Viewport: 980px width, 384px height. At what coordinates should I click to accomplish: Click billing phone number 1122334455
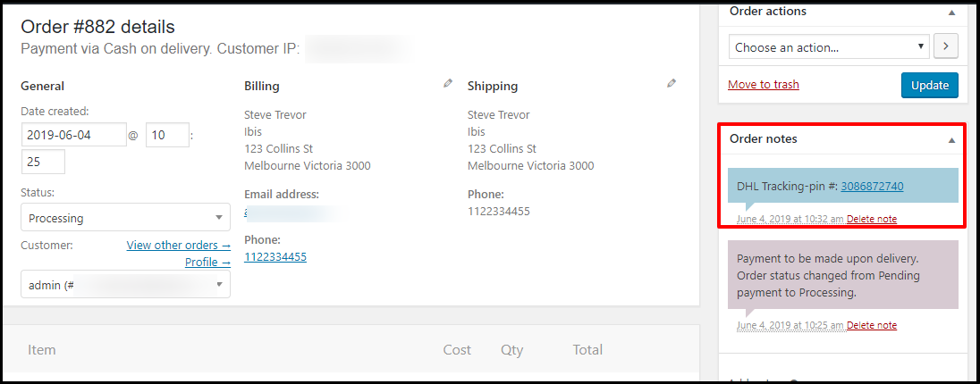(275, 256)
